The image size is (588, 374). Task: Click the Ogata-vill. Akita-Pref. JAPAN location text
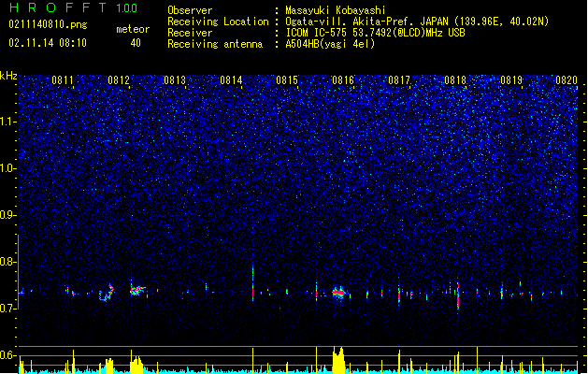(x=417, y=22)
